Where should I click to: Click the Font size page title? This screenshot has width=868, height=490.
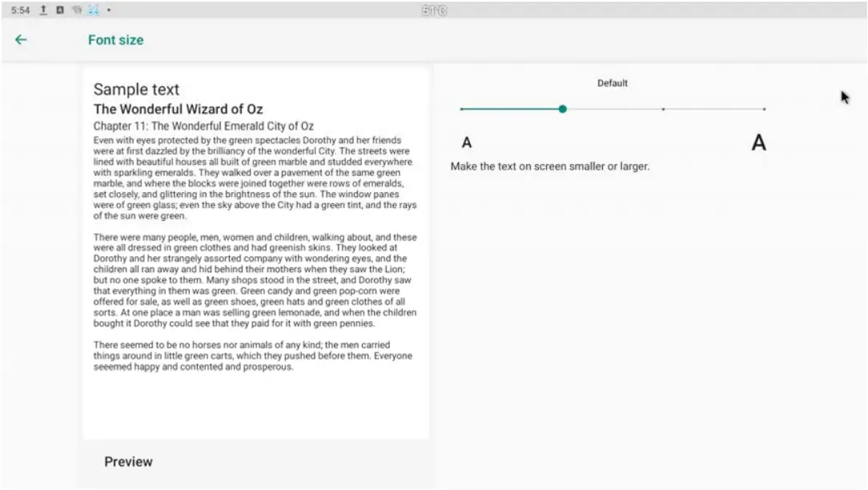[x=115, y=40]
